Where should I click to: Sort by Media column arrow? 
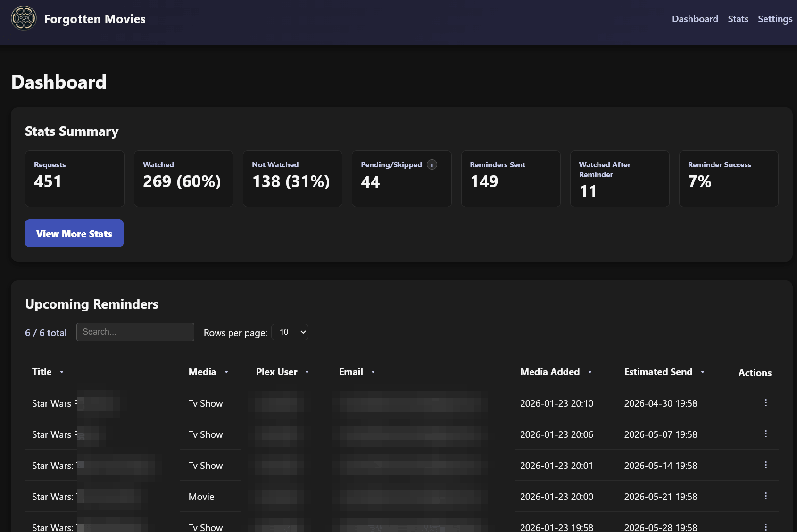coord(226,372)
